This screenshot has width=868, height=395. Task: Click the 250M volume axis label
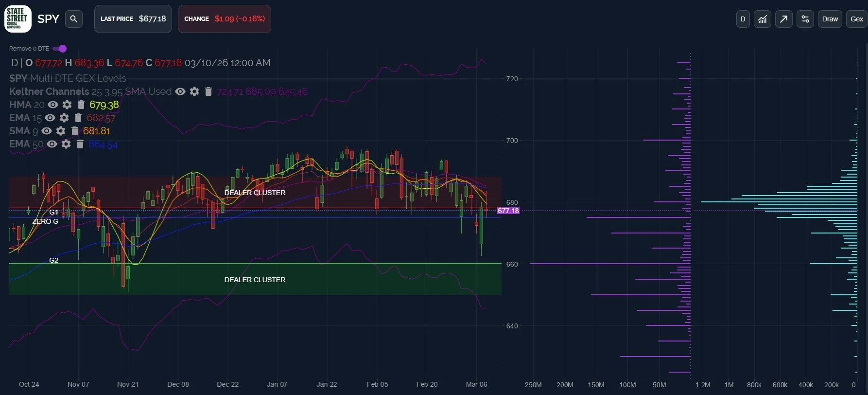(x=533, y=385)
